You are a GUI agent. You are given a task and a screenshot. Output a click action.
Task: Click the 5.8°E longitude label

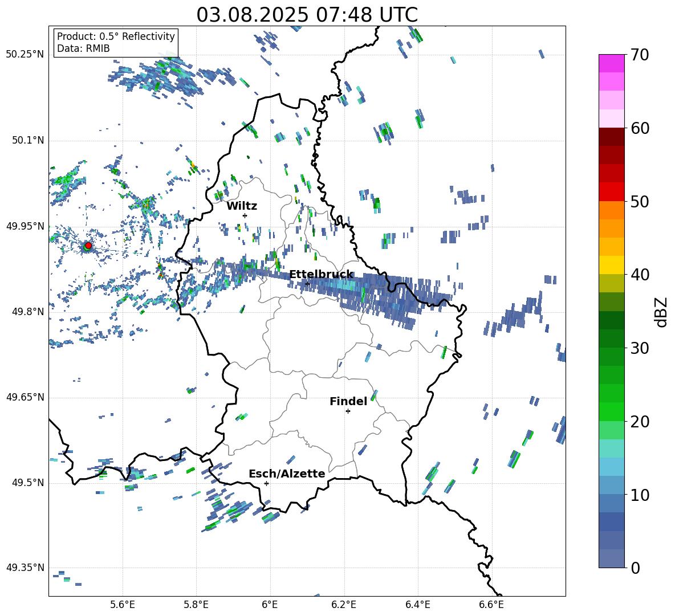196,605
